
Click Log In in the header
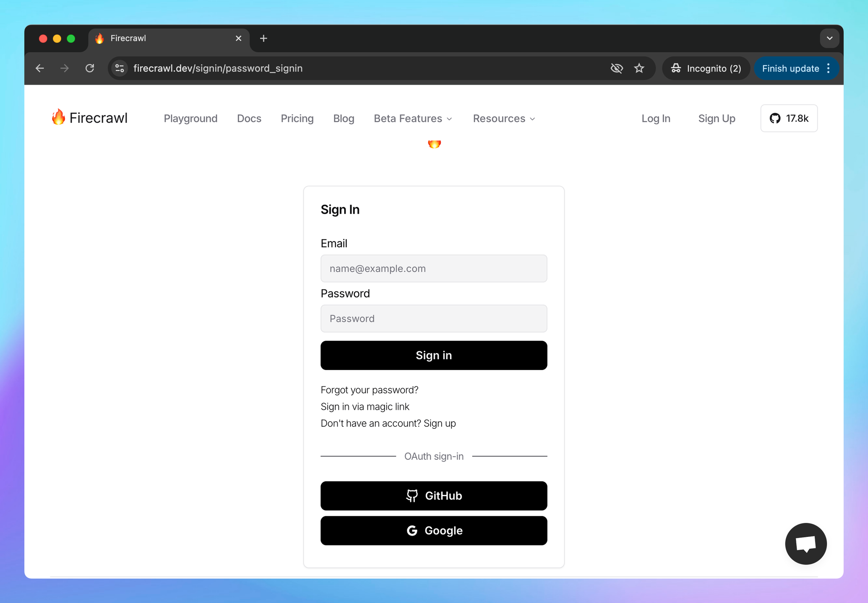pos(656,118)
